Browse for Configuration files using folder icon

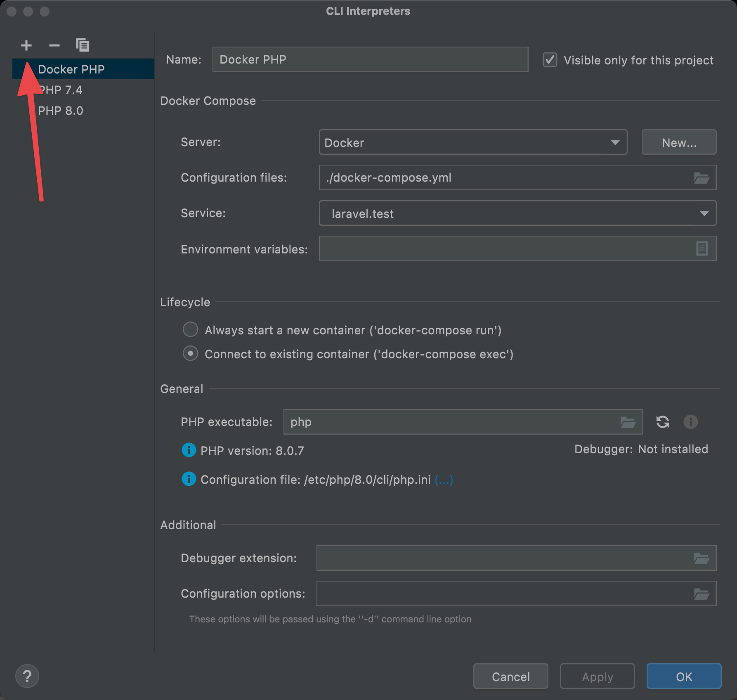pos(701,178)
